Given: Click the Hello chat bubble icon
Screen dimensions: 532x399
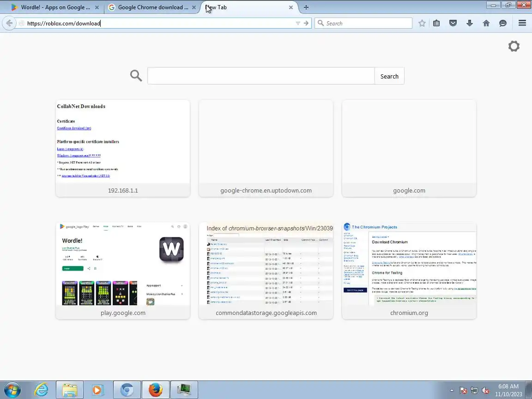Looking at the screenshot, I should point(503,23).
